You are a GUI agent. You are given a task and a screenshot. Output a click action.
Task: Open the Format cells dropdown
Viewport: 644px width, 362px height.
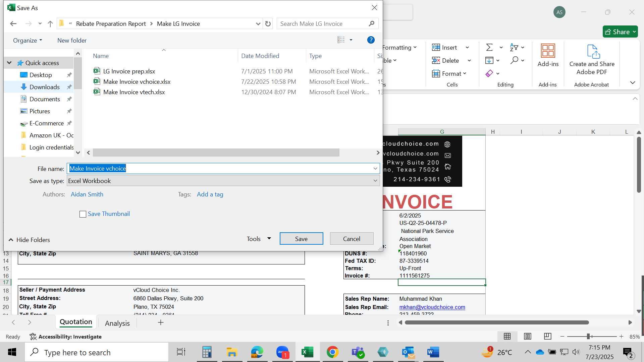tap(449, 73)
